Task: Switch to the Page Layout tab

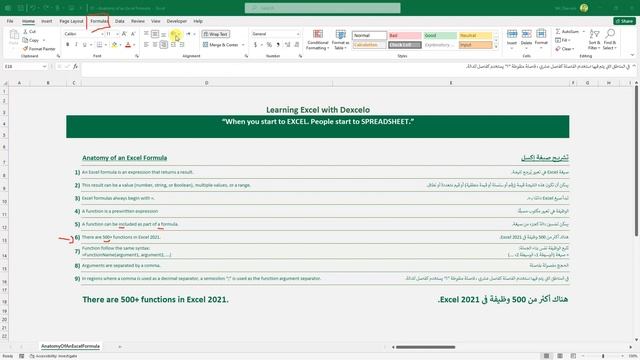Action: [71, 21]
